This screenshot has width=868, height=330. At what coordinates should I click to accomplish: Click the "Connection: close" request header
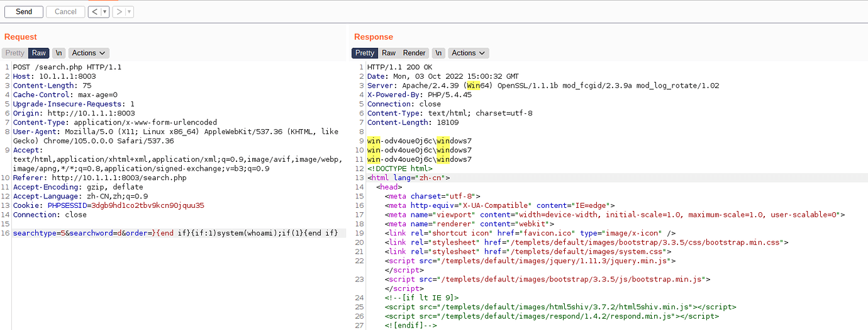(50, 215)
